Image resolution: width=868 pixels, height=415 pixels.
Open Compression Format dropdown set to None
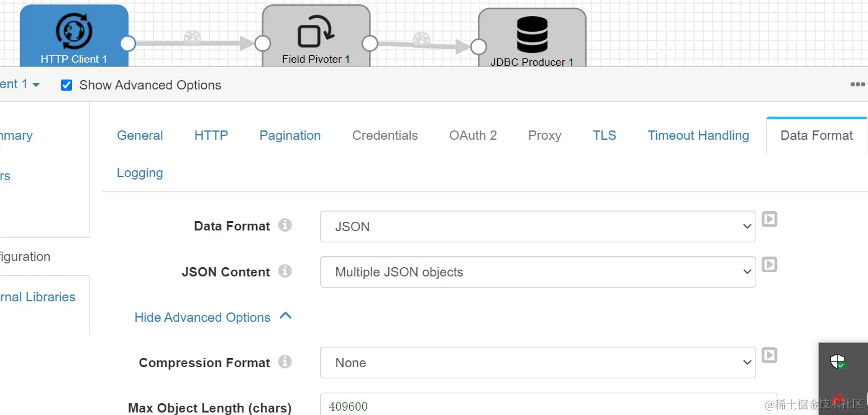coord(537,363)
